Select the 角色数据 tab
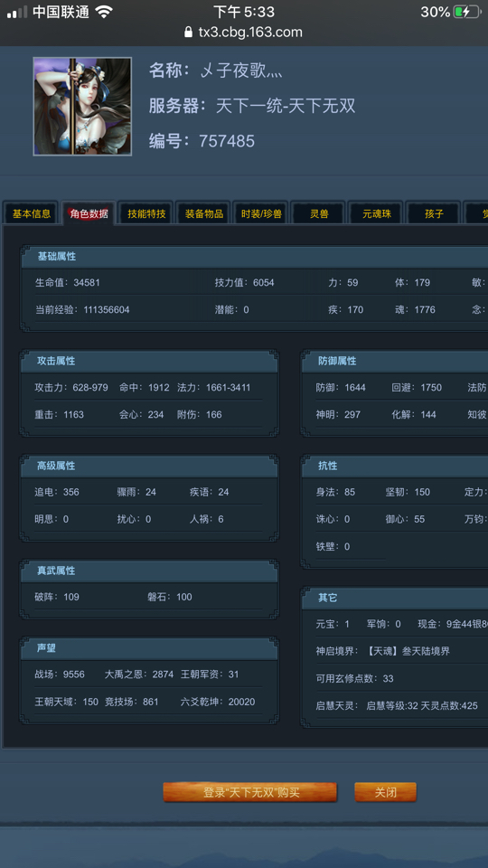This screenshot has height=868, width=488. tap(89, 213)
